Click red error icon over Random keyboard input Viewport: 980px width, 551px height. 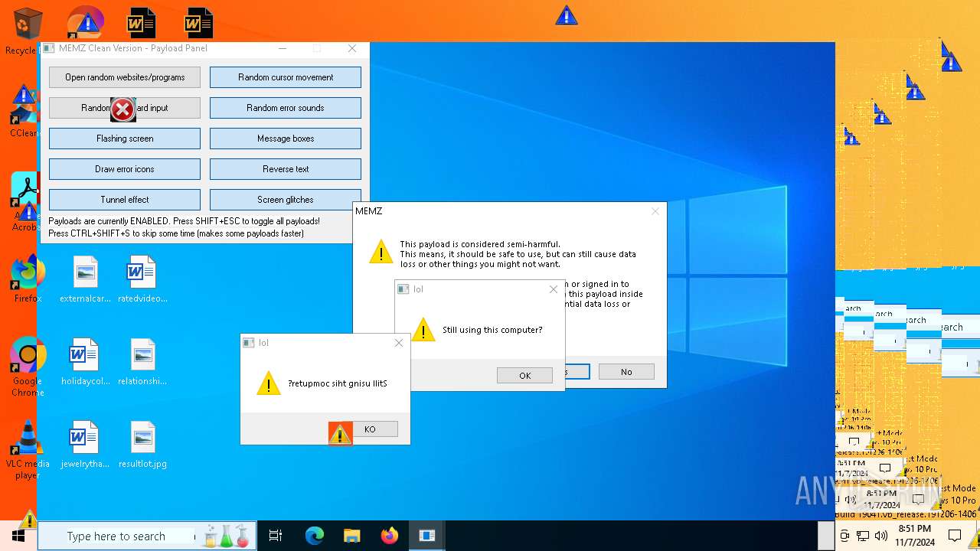(122, 110)
